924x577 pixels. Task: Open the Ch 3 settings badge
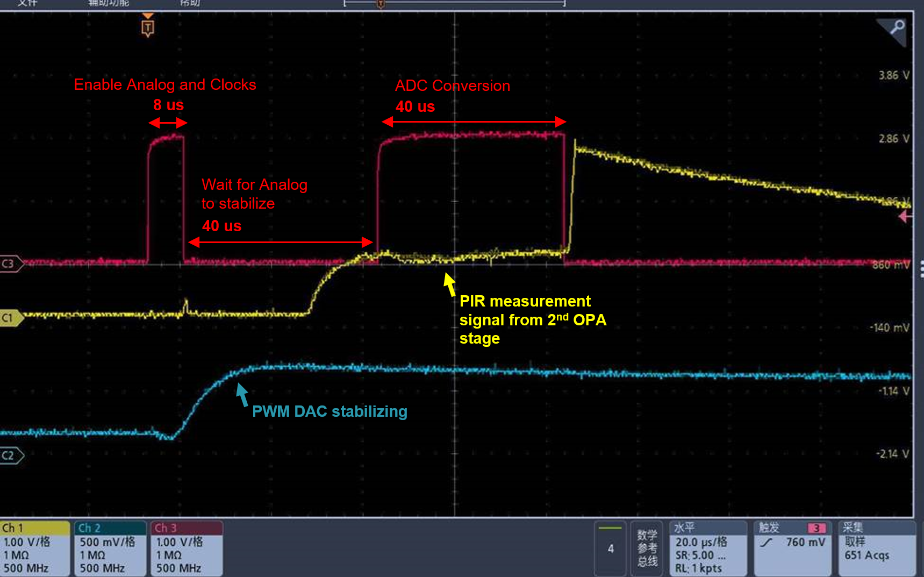click(x=187, y=548)
